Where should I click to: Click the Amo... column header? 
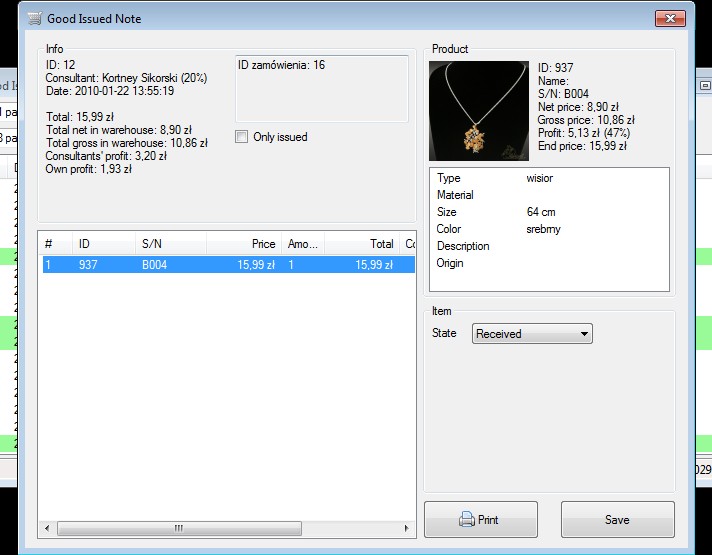[303, 244]
